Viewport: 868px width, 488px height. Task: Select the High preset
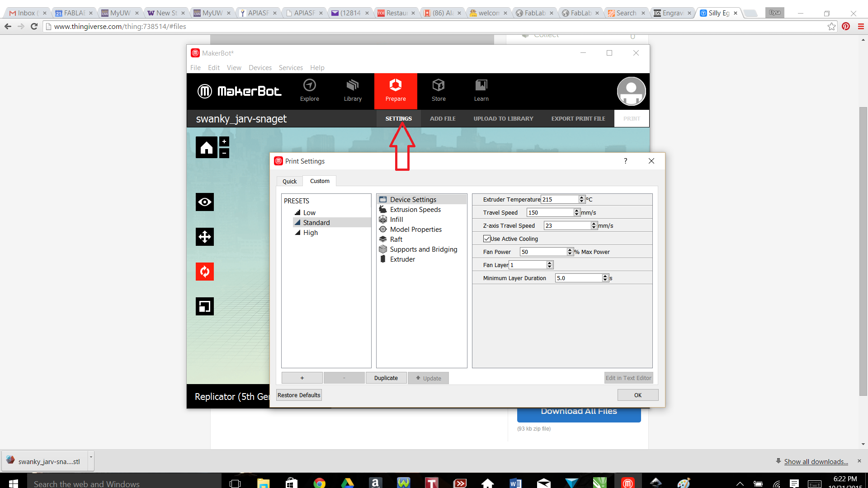point(310,232)
